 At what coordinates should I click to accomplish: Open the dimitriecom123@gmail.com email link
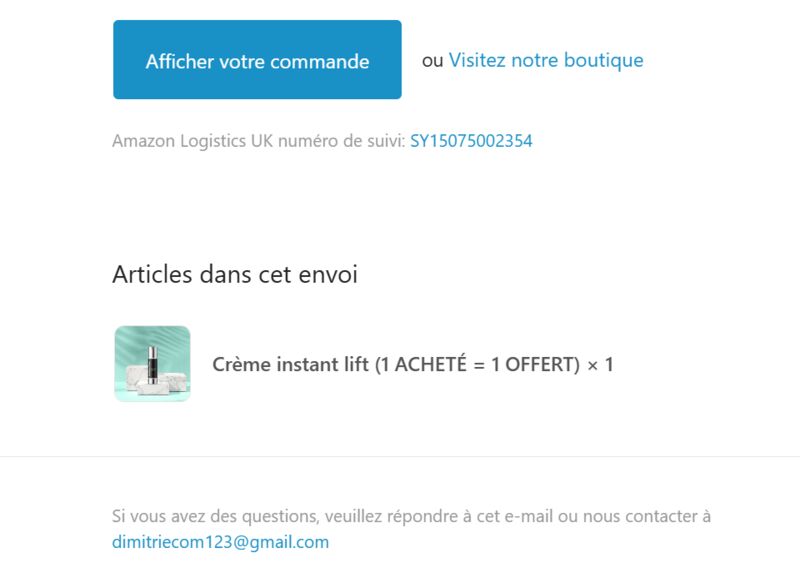[x=220, y=542]
